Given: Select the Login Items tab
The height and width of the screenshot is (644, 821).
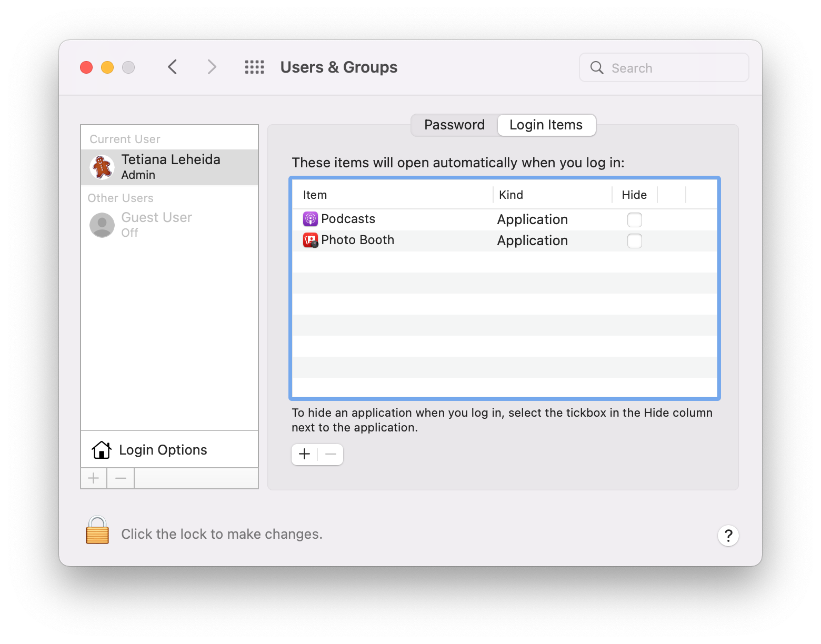Looking at the screenshot, I should (x=545, y=125).
